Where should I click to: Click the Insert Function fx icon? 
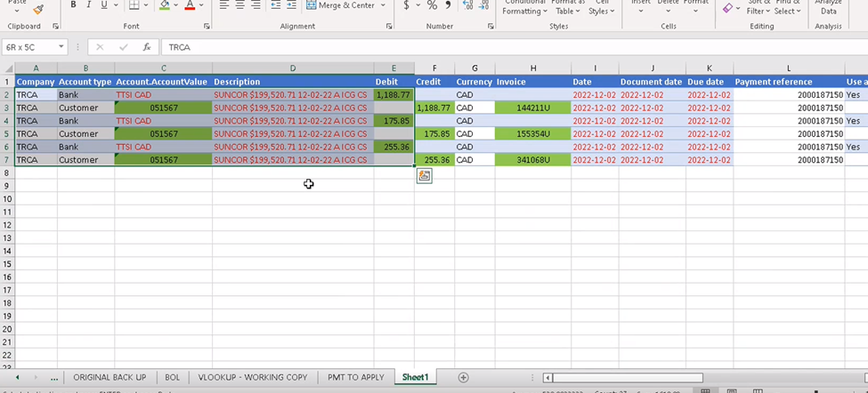tap(147, 47)
